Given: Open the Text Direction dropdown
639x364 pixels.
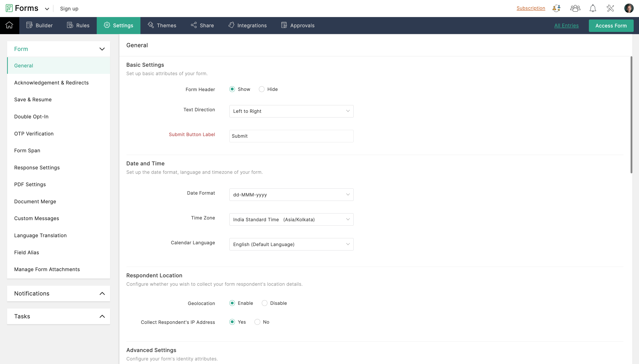Looking at the screenshot, I should click(x=291, y=111).
